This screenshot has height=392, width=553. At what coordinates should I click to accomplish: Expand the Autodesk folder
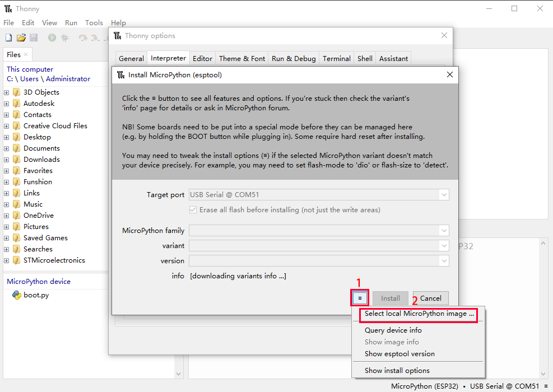click(6, 104)
